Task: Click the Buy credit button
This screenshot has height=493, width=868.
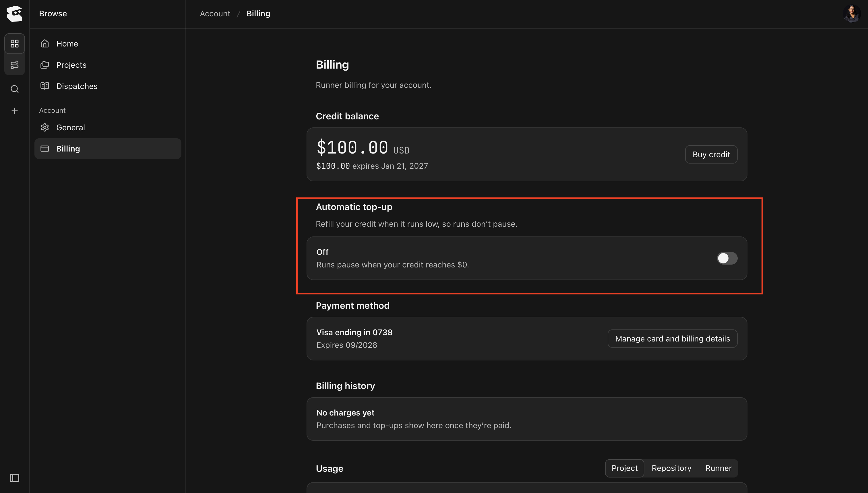Action: pyautogui.click(x=711, y=154)
